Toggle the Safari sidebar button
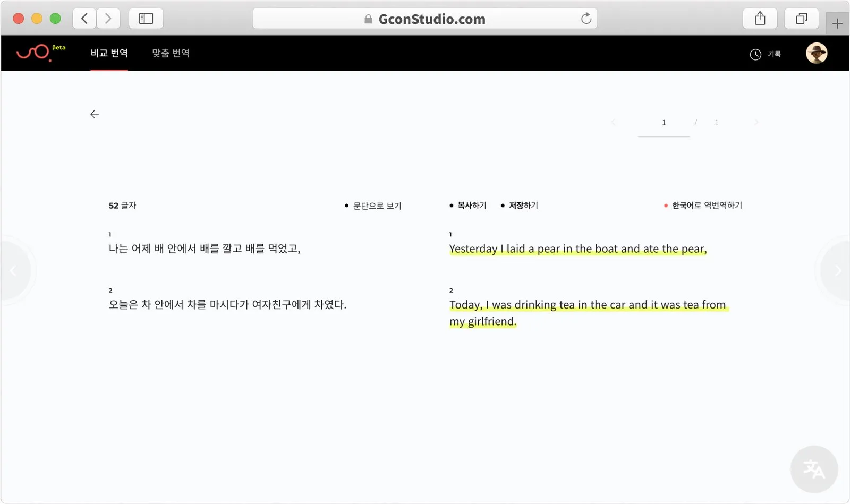850x504 pixels. [146, 19]
